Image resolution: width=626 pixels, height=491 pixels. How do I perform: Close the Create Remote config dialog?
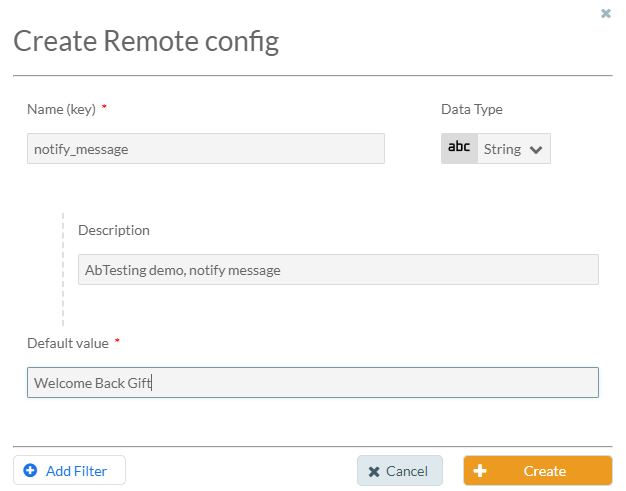pos(606,14)
